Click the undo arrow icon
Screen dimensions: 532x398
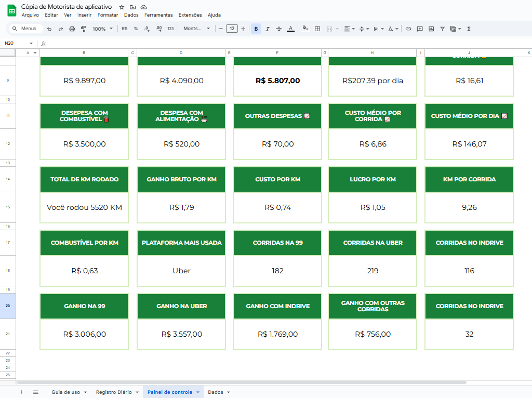click(49, 29)
